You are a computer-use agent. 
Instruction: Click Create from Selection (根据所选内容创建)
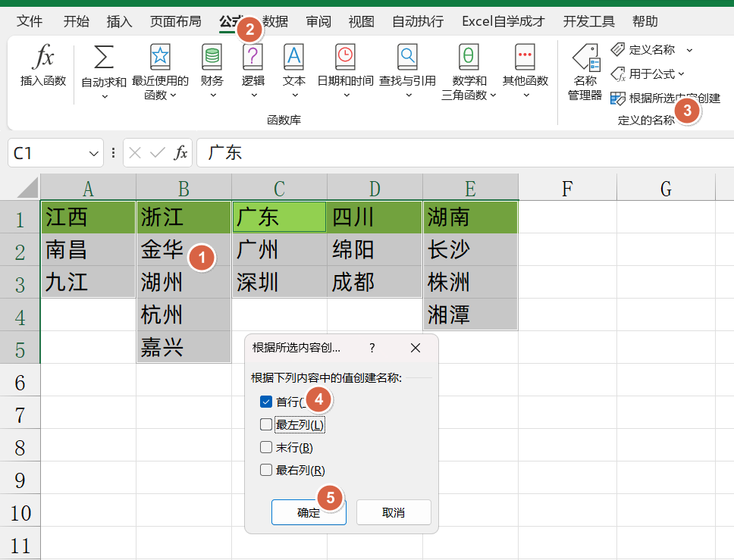(x=665, y=99)
